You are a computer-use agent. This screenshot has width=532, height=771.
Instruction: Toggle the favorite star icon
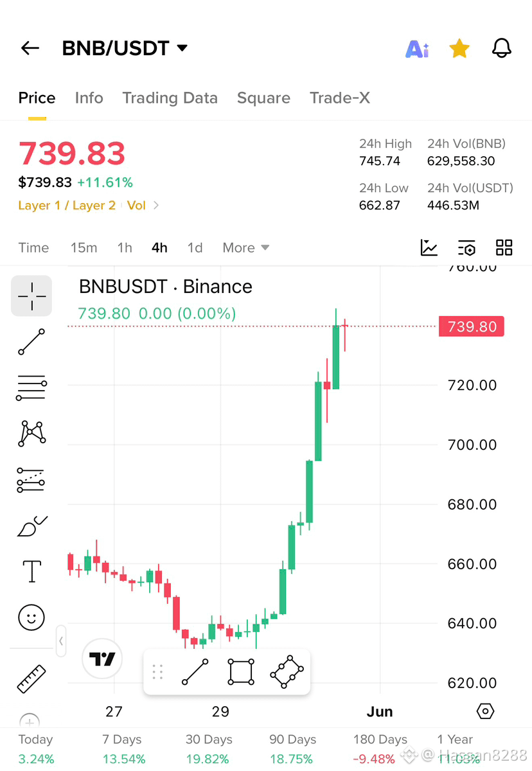459,48
